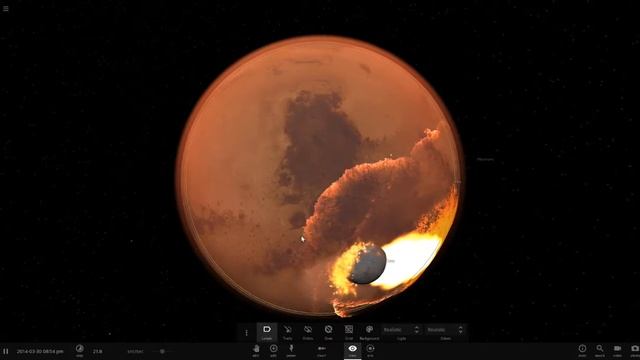Open the hamburger main menu
This screenshot has width=640, height=360.
[x=6, y=8]
